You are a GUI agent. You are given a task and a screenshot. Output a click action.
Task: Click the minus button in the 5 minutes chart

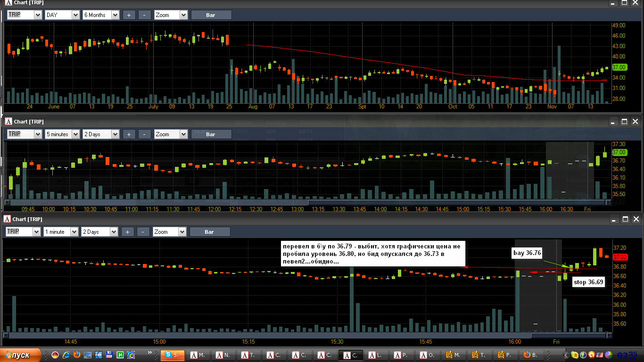144,134
